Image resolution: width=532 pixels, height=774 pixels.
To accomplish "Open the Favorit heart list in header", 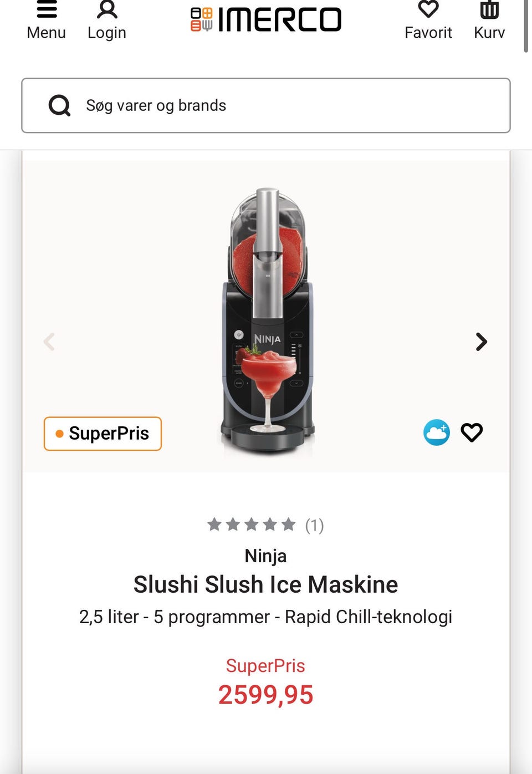I will 428,21.
